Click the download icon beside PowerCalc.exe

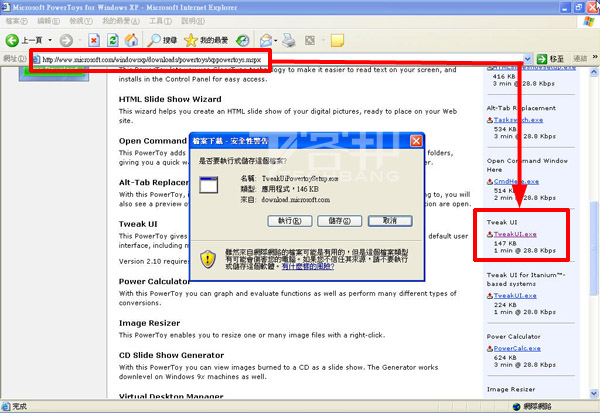click(490, 348)
